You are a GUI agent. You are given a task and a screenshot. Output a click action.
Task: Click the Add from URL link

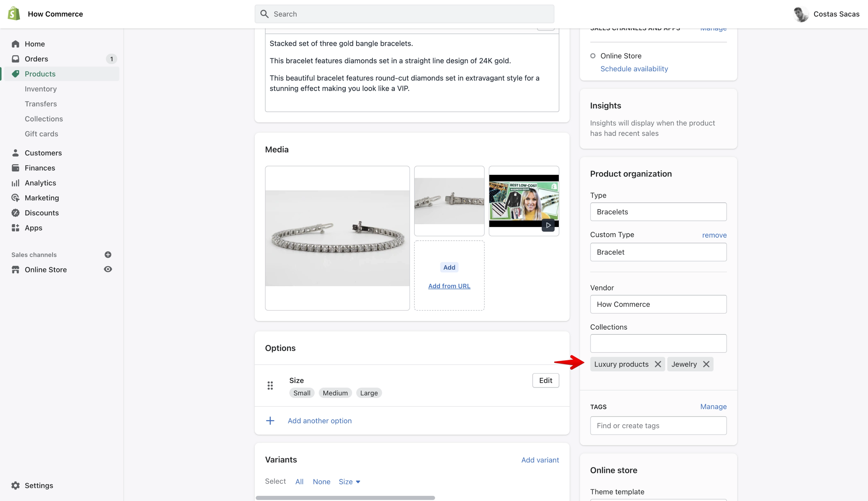(449, 286)
